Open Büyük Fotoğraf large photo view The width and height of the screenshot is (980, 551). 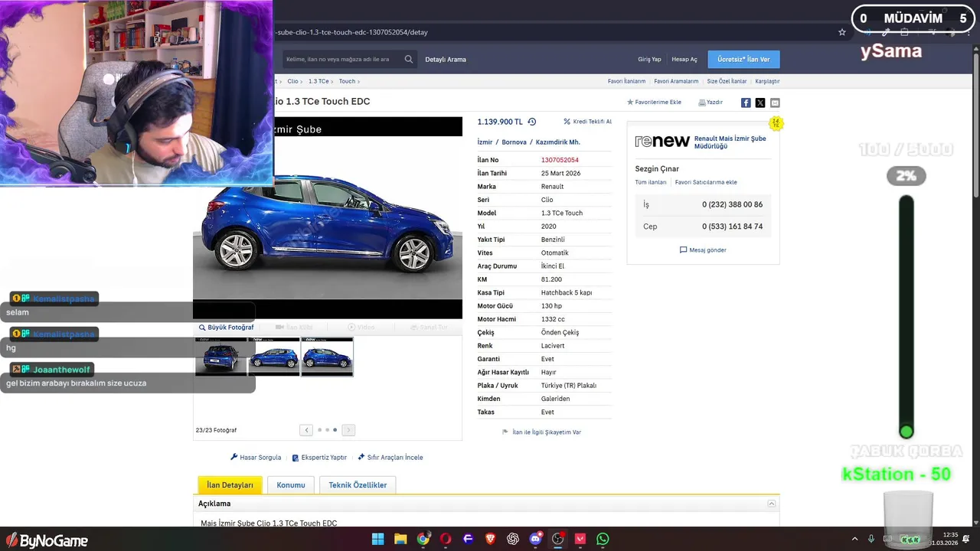click(x=227, y=328)
